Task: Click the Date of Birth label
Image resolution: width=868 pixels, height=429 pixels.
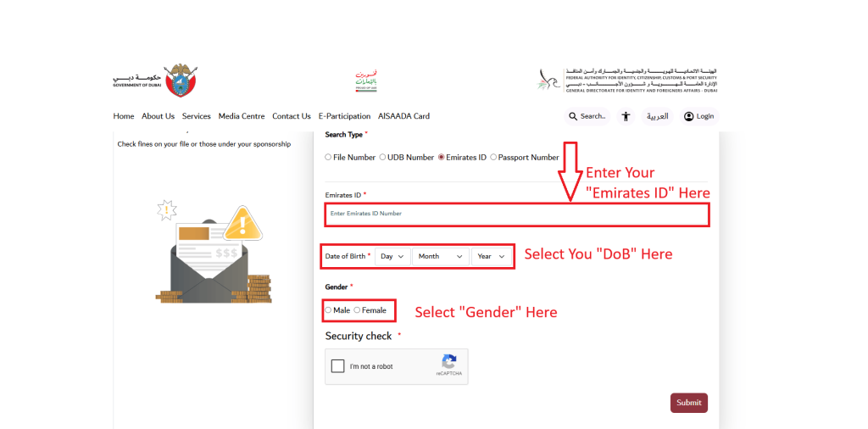Action: (x=346, y=256)
